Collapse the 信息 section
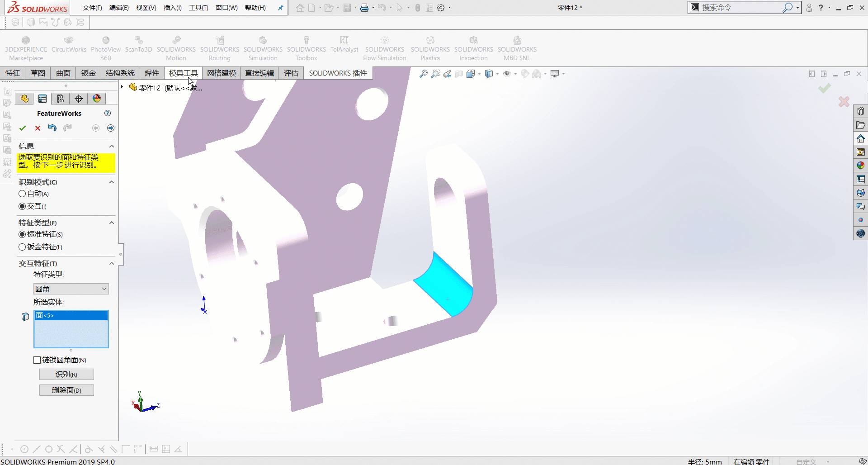868x465 pixels. coord(111,146)
